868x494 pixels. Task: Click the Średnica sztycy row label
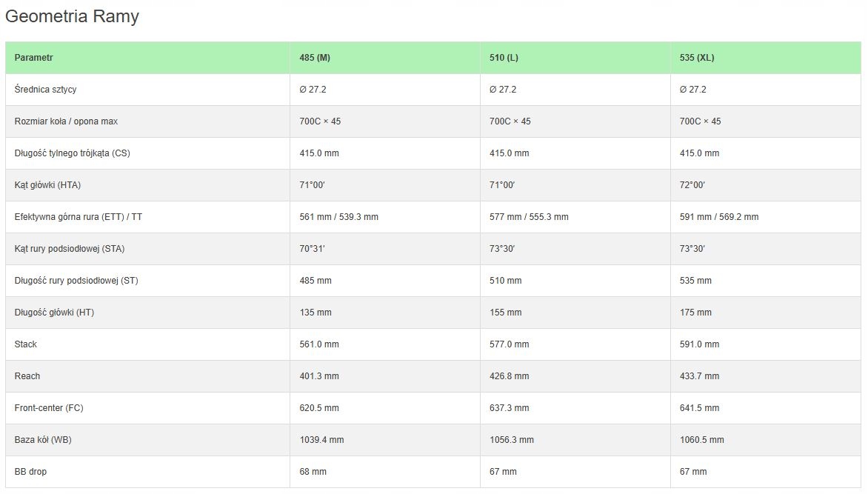(x=45, y=90)
